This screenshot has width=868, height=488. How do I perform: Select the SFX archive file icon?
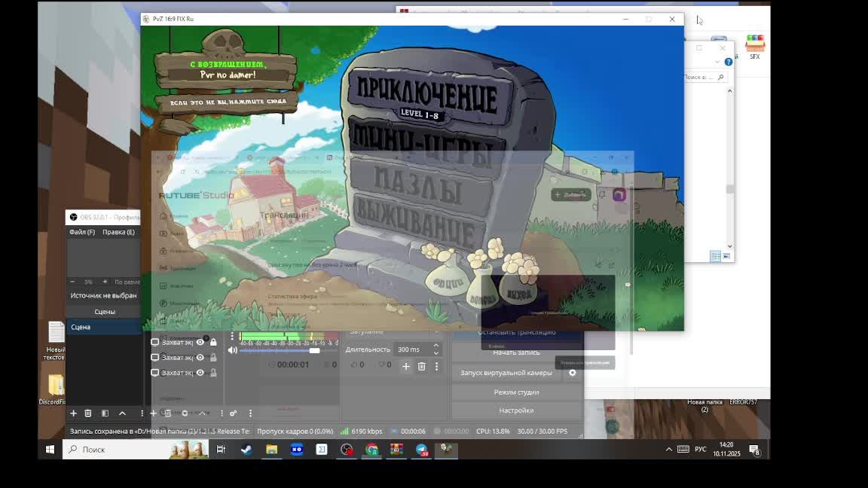[x=755, y=47]
